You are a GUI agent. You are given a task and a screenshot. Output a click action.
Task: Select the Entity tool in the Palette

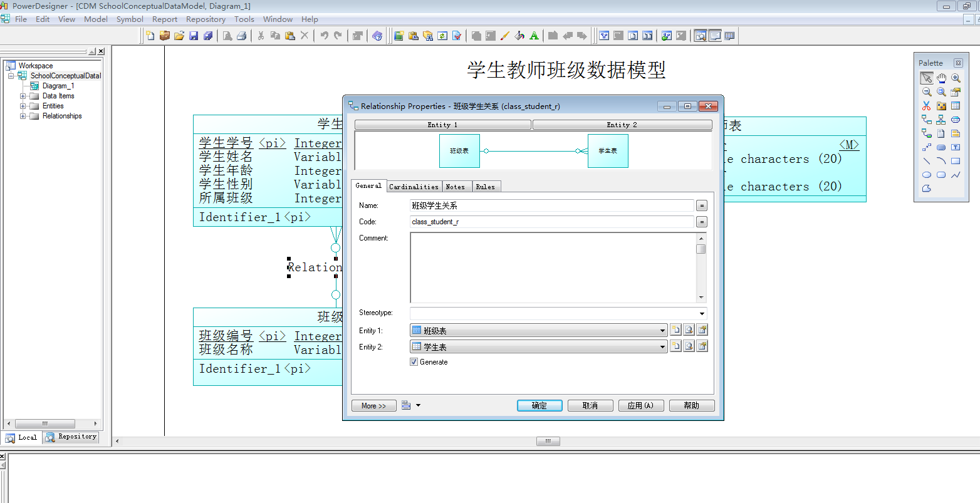[x=956, y=106]
